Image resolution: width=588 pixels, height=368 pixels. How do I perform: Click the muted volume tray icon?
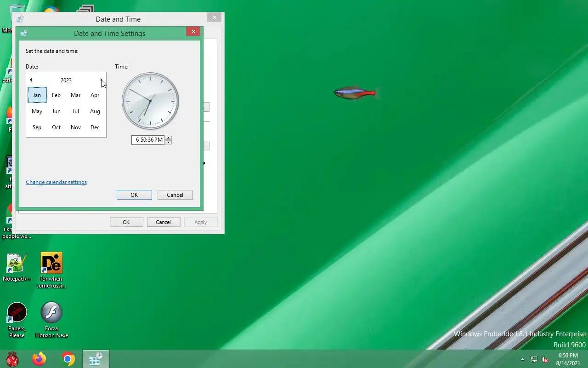click(545, 359)
